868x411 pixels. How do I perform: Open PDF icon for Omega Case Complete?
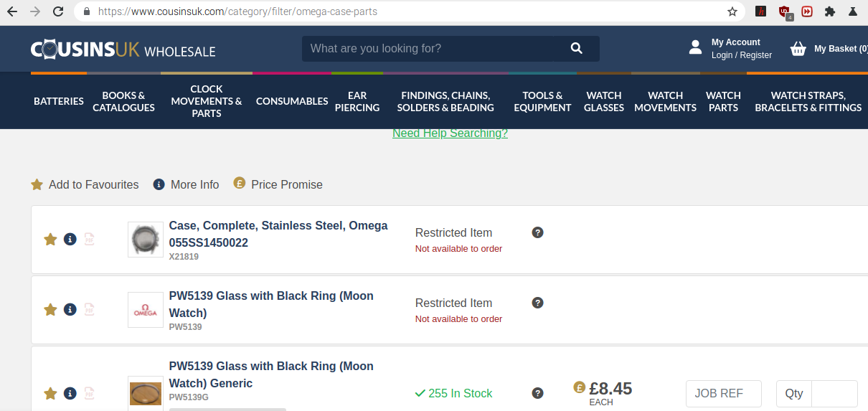[90, 239]
